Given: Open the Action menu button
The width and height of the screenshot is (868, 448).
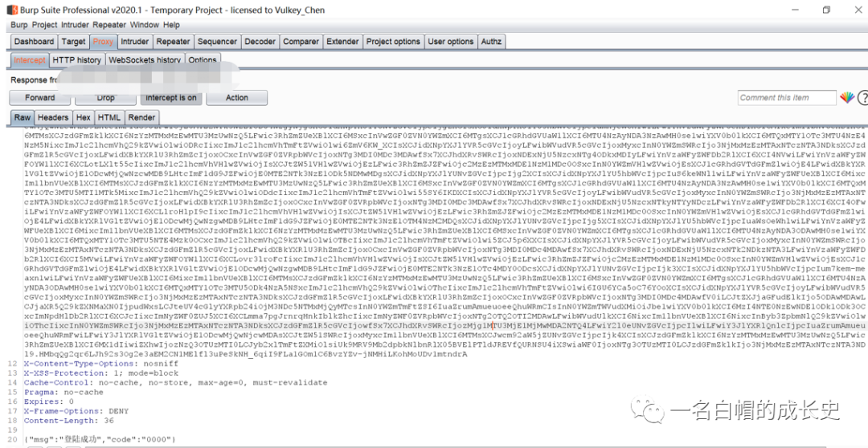Looking at the screenshot, I should 237,97.
